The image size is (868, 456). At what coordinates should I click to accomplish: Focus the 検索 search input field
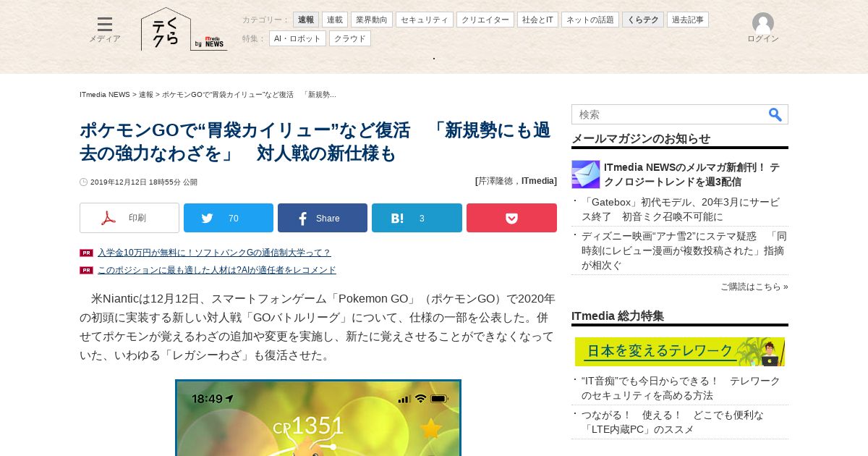click(x=669, y=114)
